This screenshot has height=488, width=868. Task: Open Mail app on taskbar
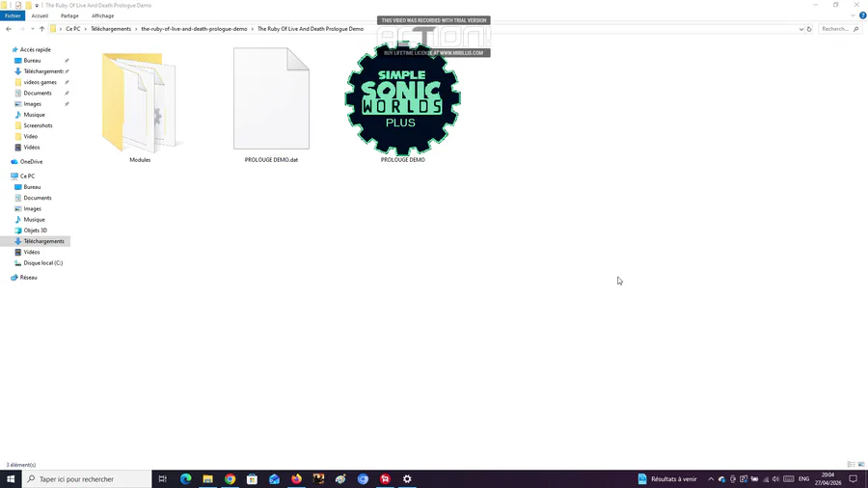point(274,479)
